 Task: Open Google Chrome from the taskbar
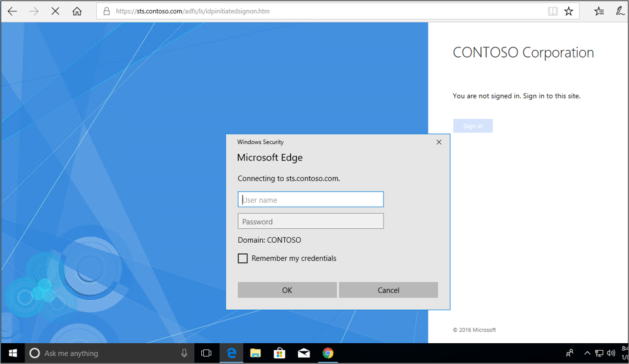pyautogui.click(x=328, y=353)
